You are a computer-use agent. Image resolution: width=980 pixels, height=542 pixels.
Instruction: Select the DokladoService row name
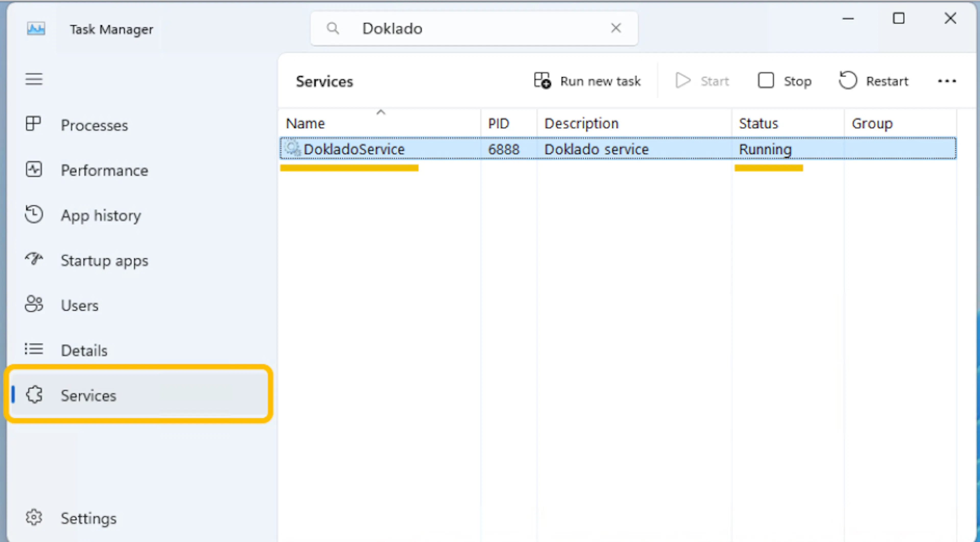point(354,149)
